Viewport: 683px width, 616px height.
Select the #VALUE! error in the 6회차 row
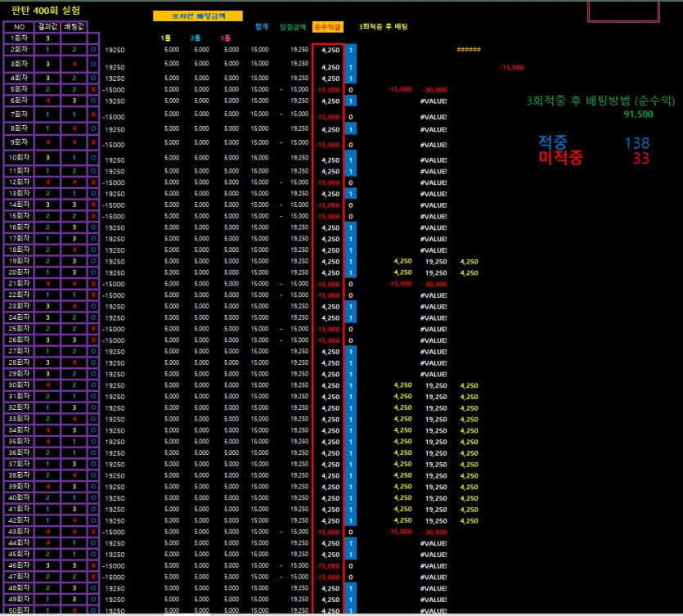pyautogui.click(x=434, y=101)
